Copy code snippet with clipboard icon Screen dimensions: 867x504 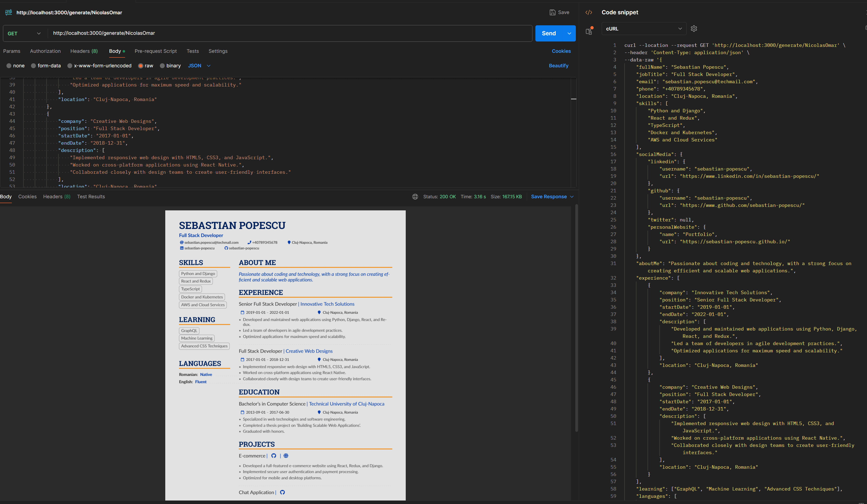click(589, 31)
